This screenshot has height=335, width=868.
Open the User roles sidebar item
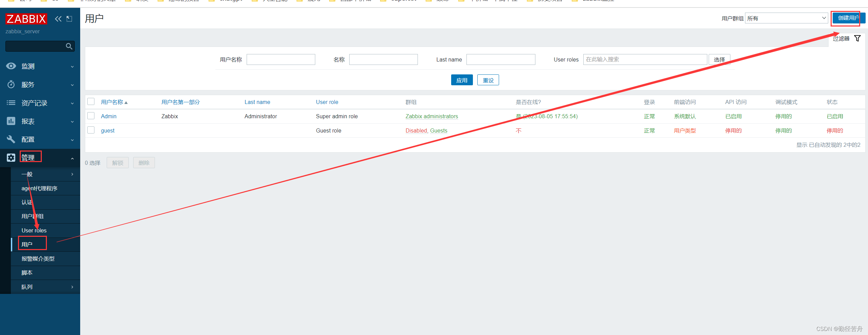(x=46, y=230)
